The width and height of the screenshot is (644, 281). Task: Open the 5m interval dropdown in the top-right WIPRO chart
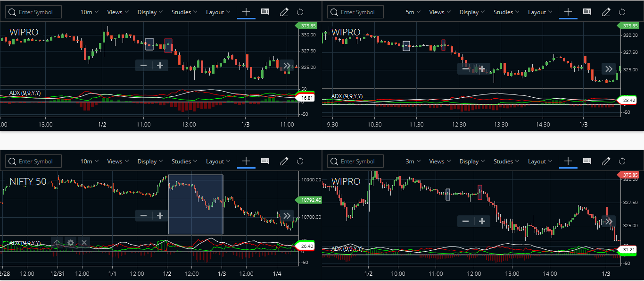pyautogui.click(x=413, y=12)
